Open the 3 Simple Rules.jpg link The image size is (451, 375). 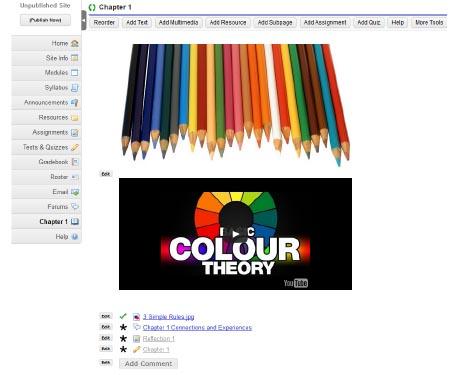168,317
